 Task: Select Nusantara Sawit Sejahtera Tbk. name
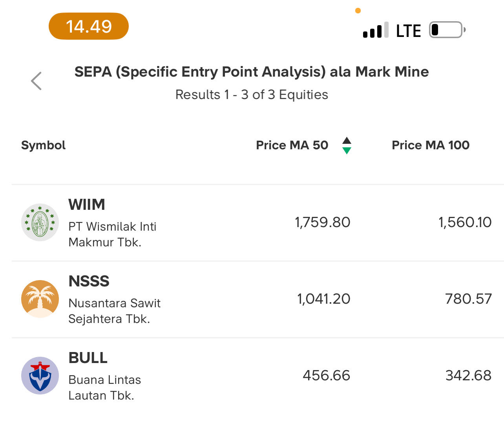pos(114,311)
